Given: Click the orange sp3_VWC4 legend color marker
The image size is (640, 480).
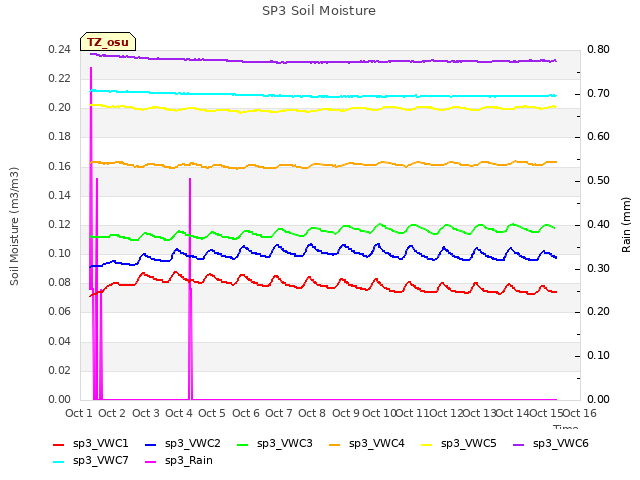Looking at the screenshot, I should (335, 444).
